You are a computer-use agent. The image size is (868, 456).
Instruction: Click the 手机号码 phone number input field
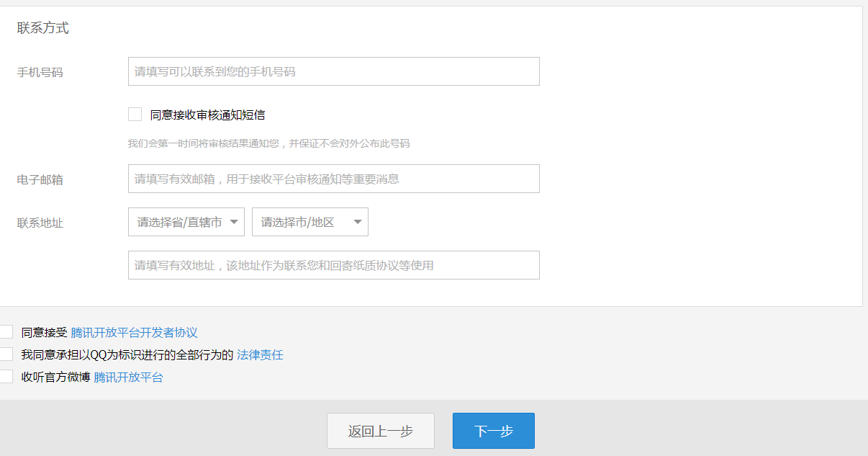coord(333,71)
